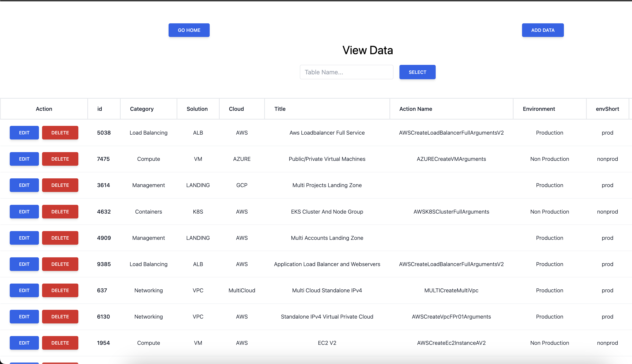Delete the Multi Accounts Landing Zone row
Image resolution: width=632 pixels, height=364 pixels.
(60, 238)
